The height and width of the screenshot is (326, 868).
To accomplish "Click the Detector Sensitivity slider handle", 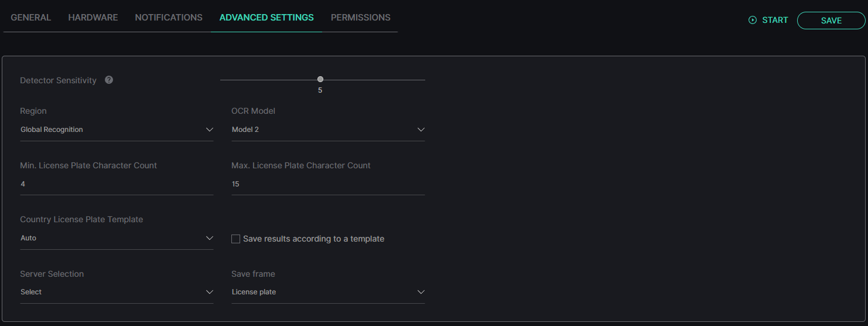I will (320, 79).
